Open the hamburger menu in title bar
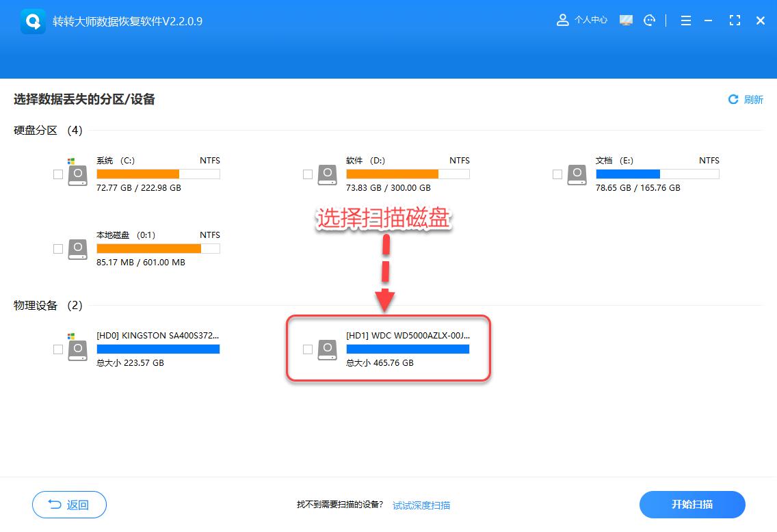Viewport: 777px width, 532px height. pos(685,20)
